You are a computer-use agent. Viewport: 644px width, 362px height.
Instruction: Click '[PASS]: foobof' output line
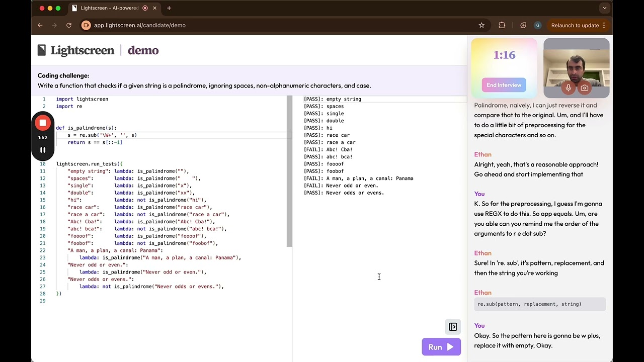(324, 171)
